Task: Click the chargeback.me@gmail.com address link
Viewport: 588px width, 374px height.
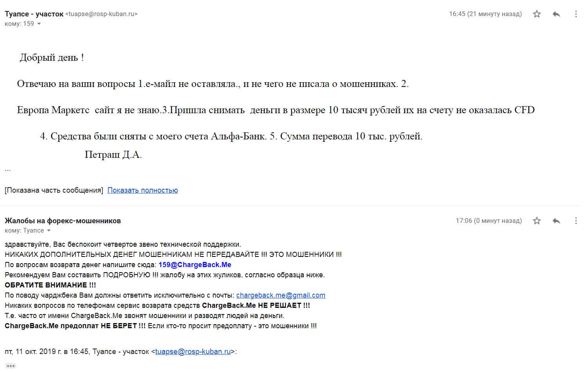Action: coord(281,295)
